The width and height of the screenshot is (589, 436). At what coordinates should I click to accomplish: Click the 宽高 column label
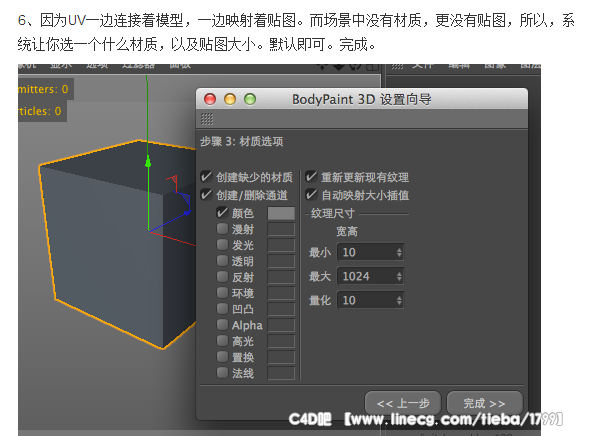pyautogui.click(x=347, y=231)
